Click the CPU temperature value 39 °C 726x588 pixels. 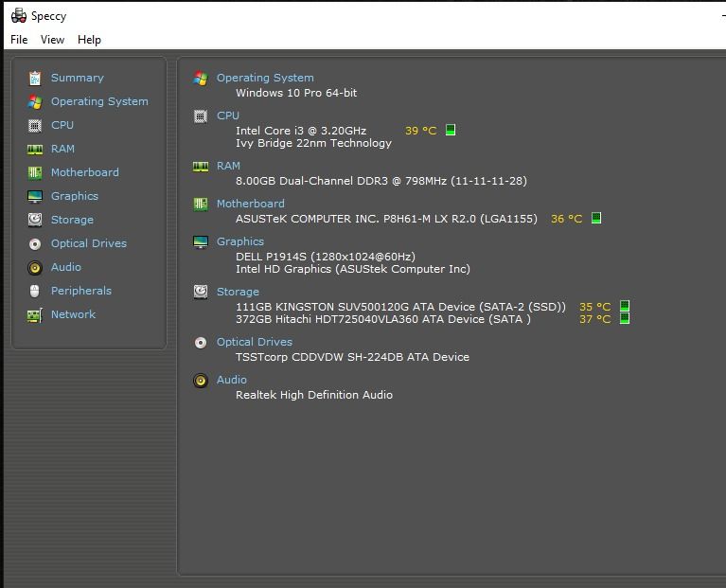[x=421, y=131]
